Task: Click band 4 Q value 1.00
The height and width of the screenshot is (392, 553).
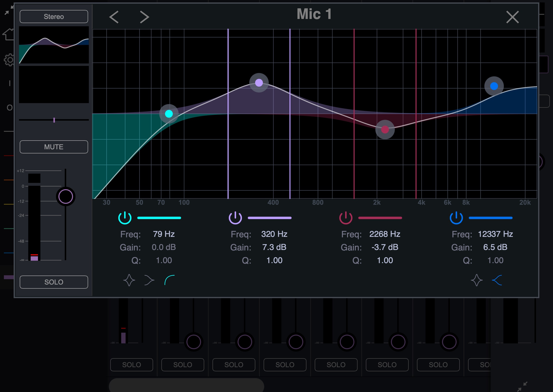Action: 495,260
